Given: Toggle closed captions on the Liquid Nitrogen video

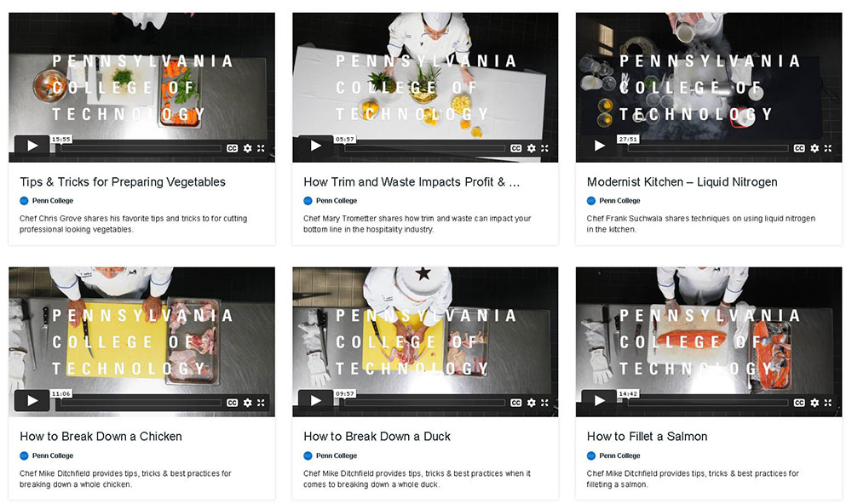Looking at the screenshot, I should tap(799, 148).
